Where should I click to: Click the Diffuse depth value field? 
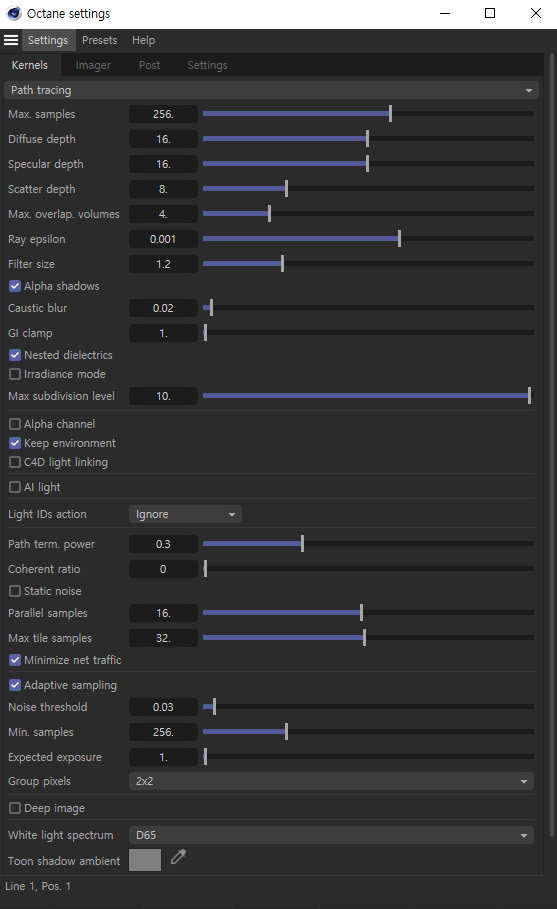tap(163, 139)
